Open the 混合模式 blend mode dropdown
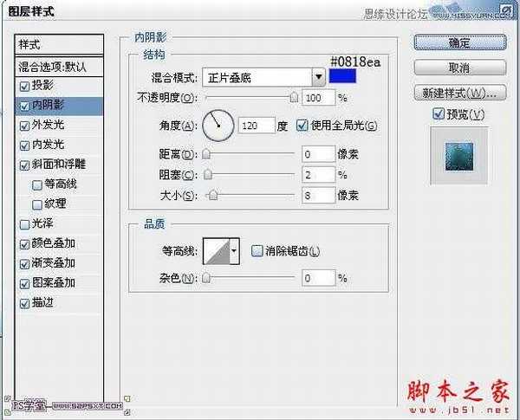Viewport: 520px width, 420px height. (x=319, y=78)
